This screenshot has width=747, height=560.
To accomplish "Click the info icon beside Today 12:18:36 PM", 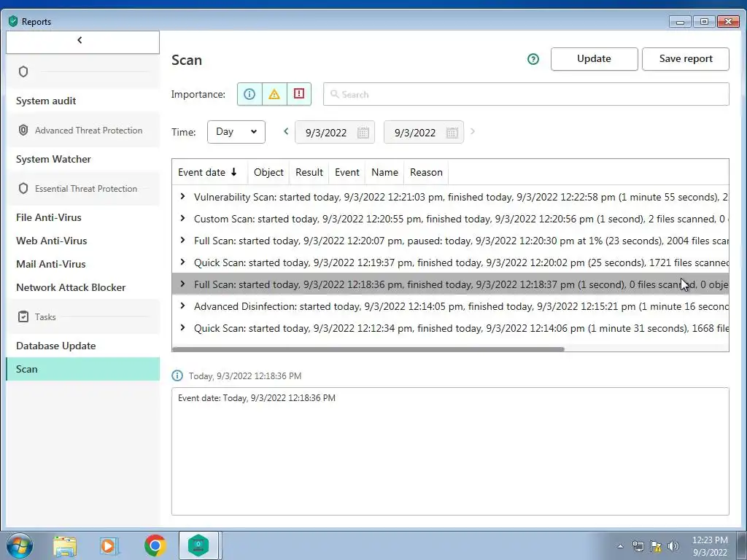I will click(x=177, y=376).
